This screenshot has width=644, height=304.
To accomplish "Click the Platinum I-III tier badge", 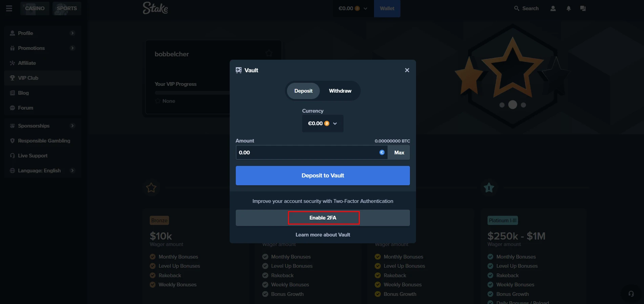I will pos(503,221).
